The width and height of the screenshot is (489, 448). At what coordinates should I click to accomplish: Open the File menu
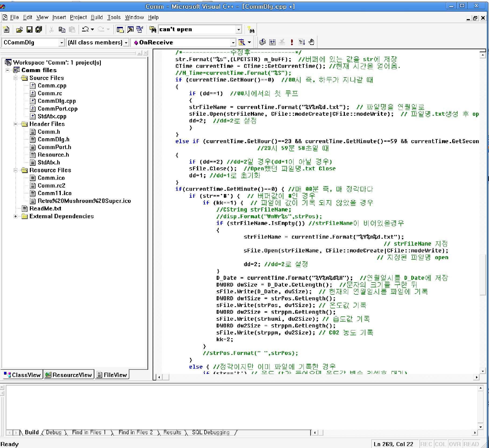click(14, 17)
